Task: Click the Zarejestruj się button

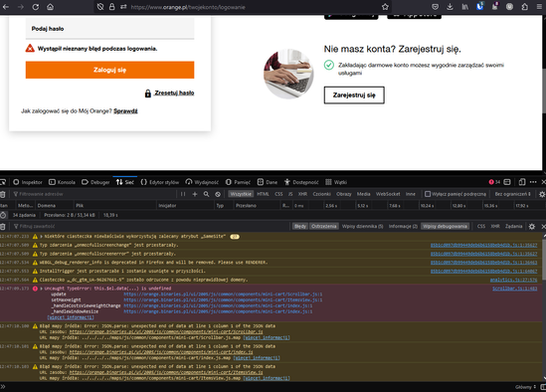Action: tap(354, 96)
